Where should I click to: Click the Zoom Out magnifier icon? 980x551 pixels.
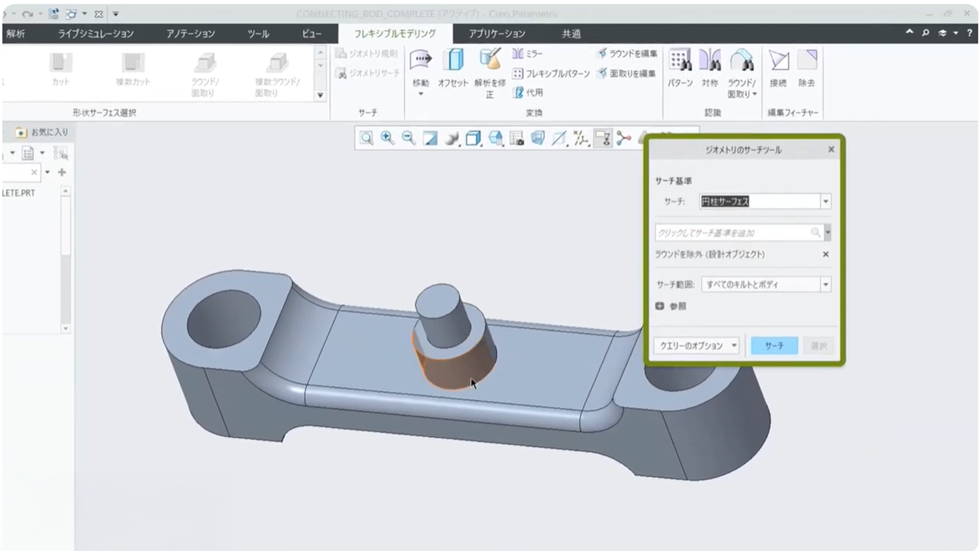[x=408, y=138]
